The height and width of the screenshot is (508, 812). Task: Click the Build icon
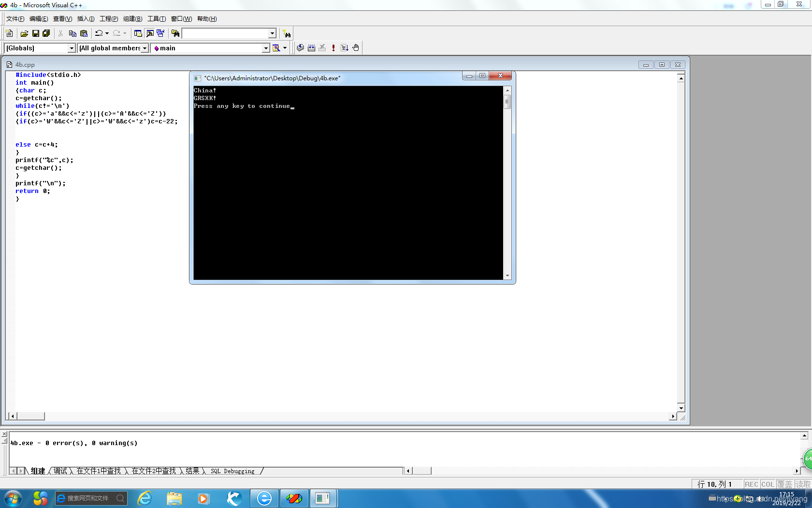[312, 48]
